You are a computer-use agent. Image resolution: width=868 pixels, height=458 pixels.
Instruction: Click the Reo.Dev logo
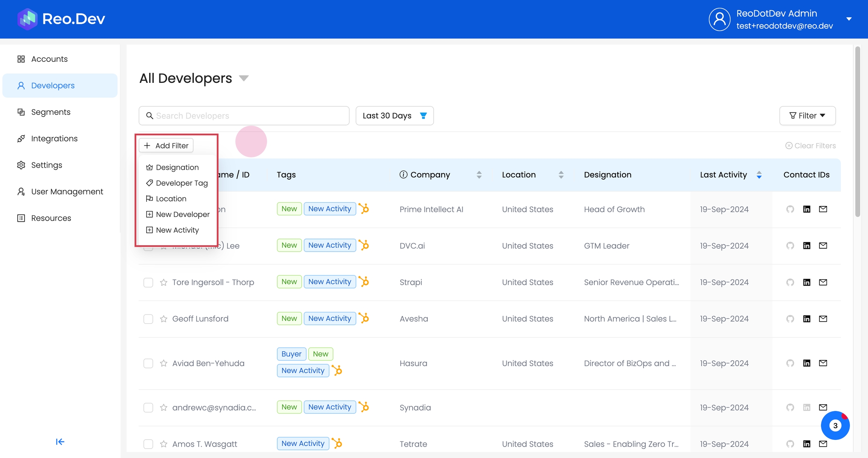pos(61,19)
